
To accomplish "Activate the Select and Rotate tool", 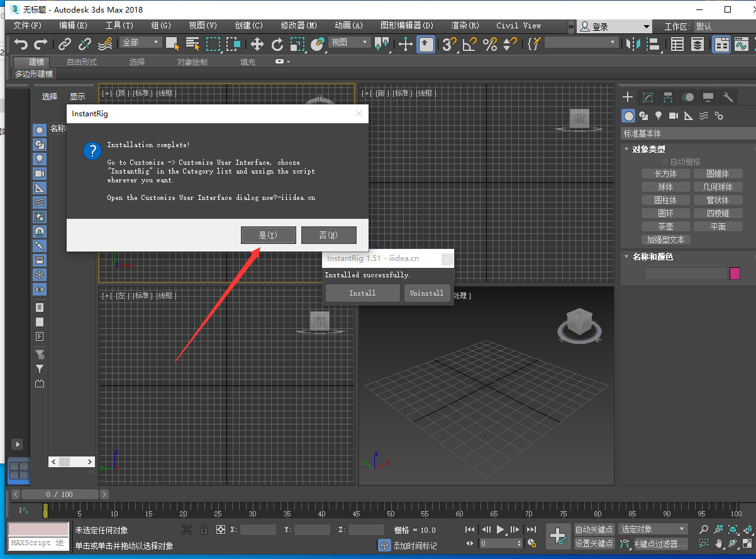I will [x=277, y=44].
